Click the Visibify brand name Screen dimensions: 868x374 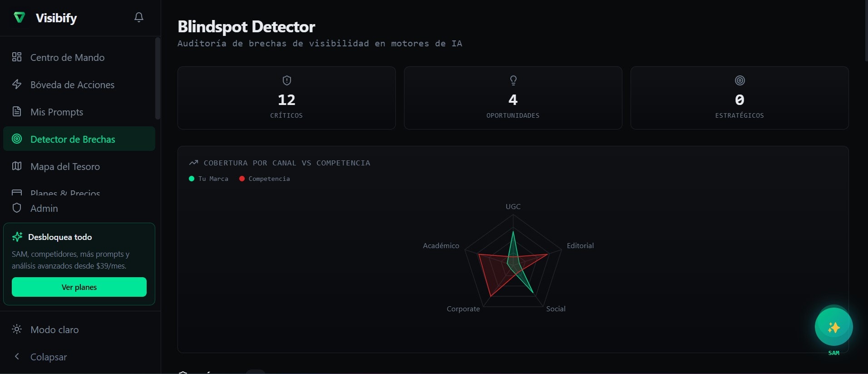click(x=56, y=18)
